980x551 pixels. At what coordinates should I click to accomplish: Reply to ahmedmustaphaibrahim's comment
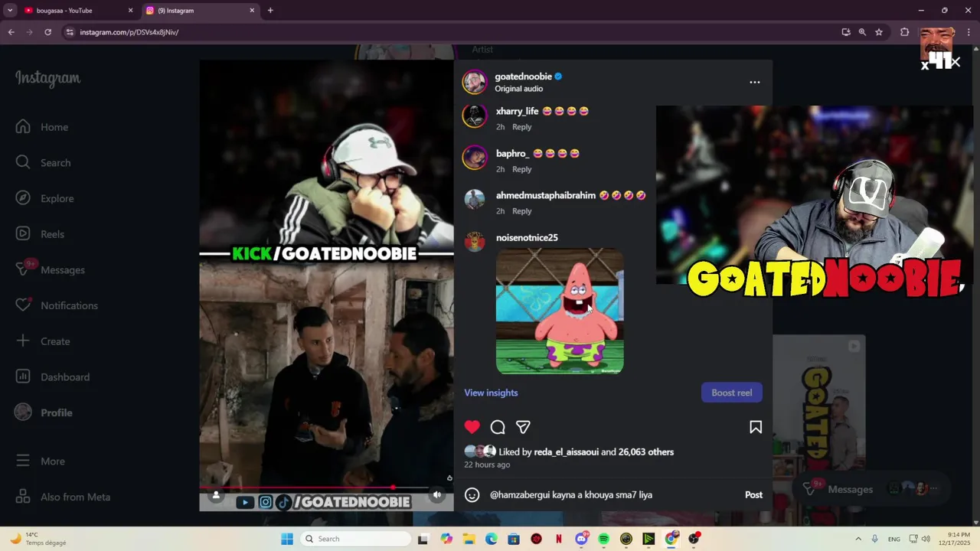[521, 211]
